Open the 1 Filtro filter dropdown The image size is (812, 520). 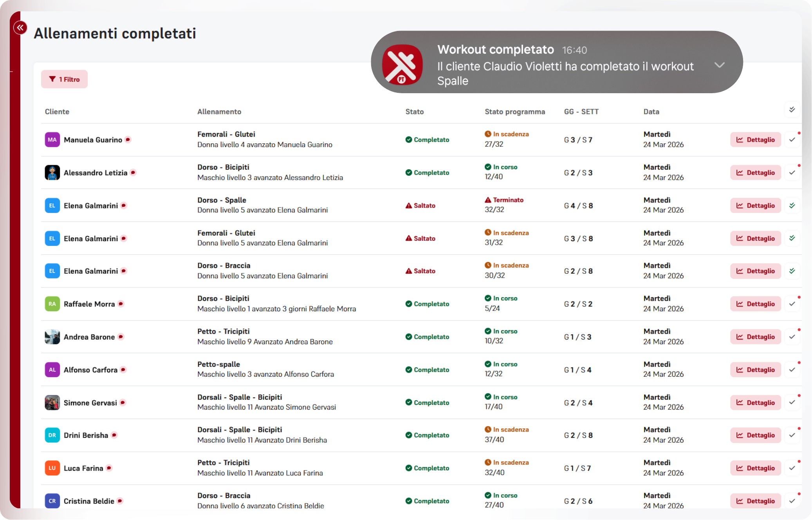coord(64,79)
